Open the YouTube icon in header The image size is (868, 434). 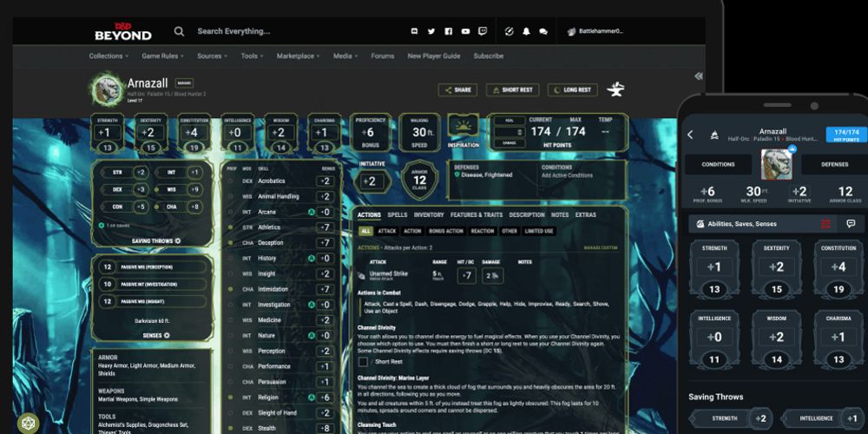pyautogui.click(x=466, y=31)
